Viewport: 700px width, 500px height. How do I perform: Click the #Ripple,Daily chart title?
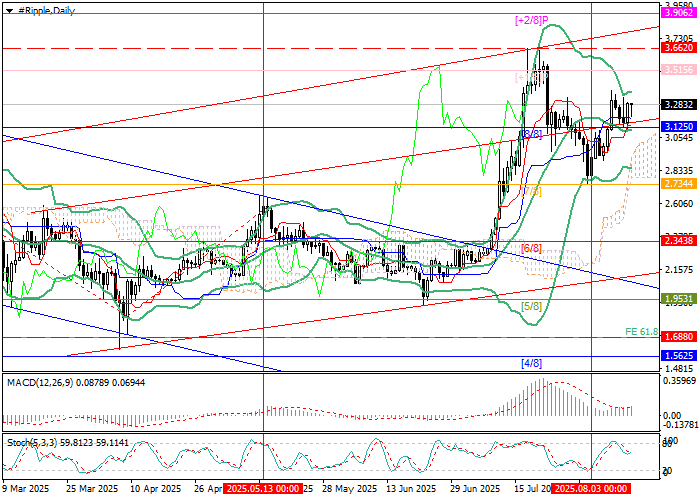click(x=44, y=9)
